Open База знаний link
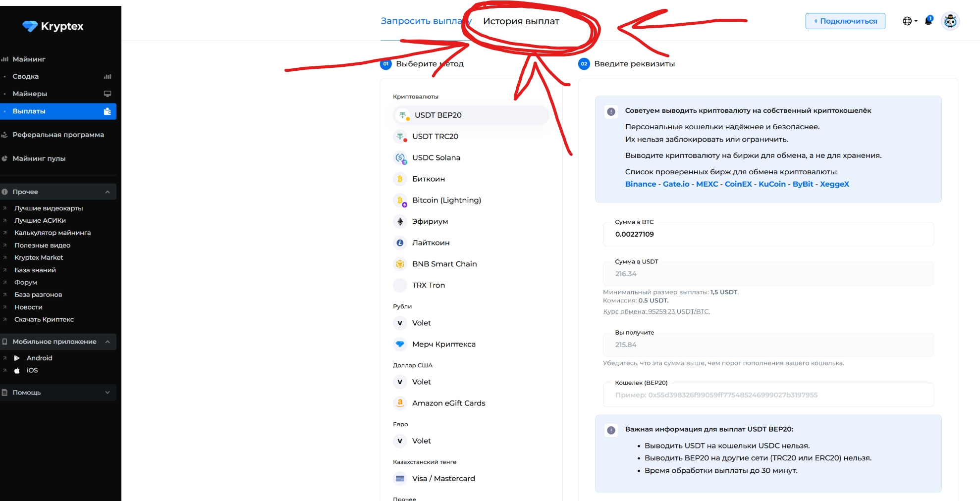 click(35, 270)
